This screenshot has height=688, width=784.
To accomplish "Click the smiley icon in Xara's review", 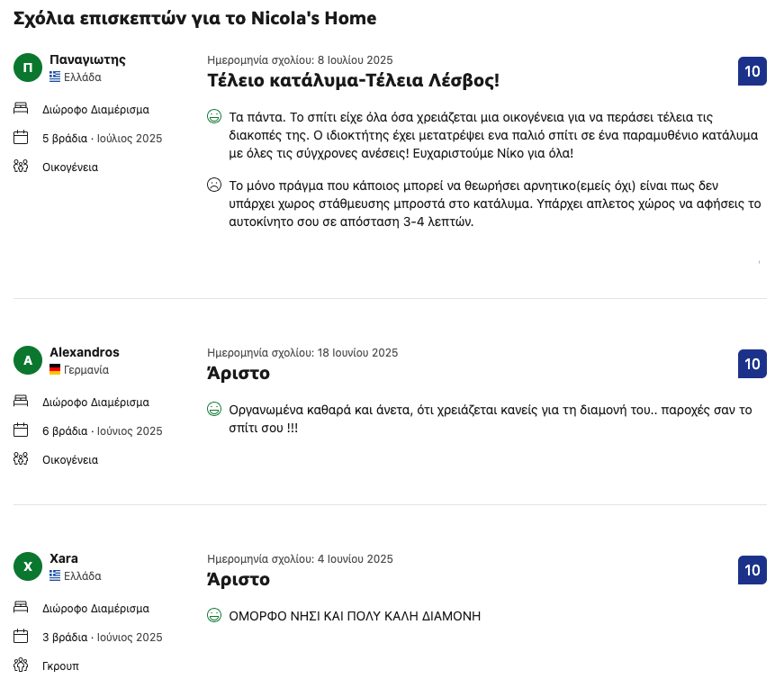I will pyautogui.click(x=214, y=616).
